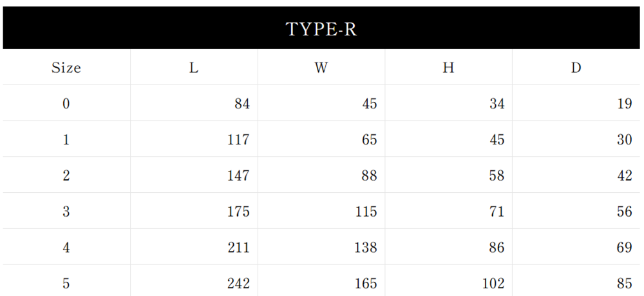The height and width of the screenshot is (296, 644).
Task: Click the TYPE-R table title banner
Action: tap(321, 29)
